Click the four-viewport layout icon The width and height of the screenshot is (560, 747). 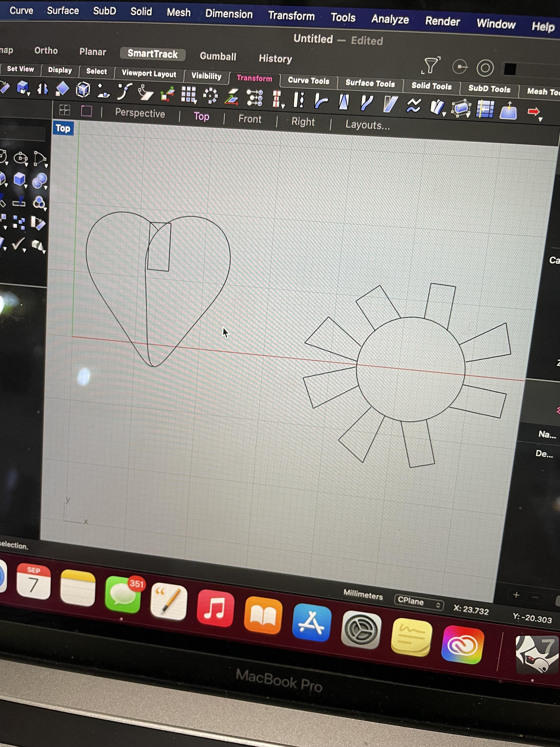tap(64, 110)
